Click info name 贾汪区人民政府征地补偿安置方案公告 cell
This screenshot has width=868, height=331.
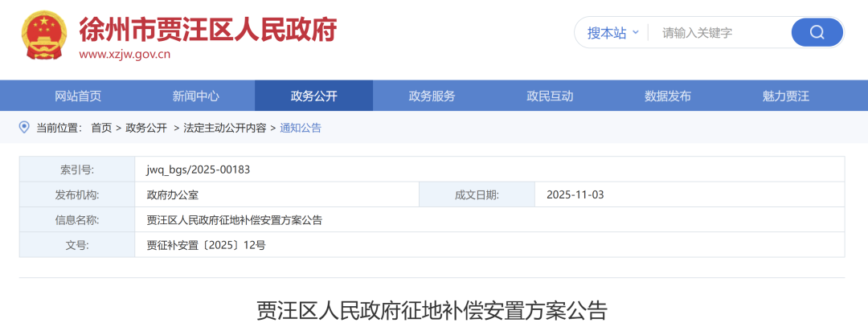[x=490, y=220]
